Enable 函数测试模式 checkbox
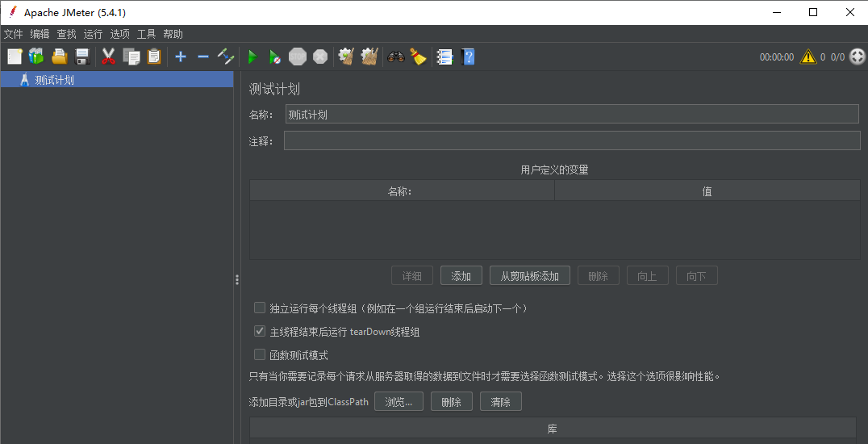Viewport: 868px width, 444px height. [259, 354]
